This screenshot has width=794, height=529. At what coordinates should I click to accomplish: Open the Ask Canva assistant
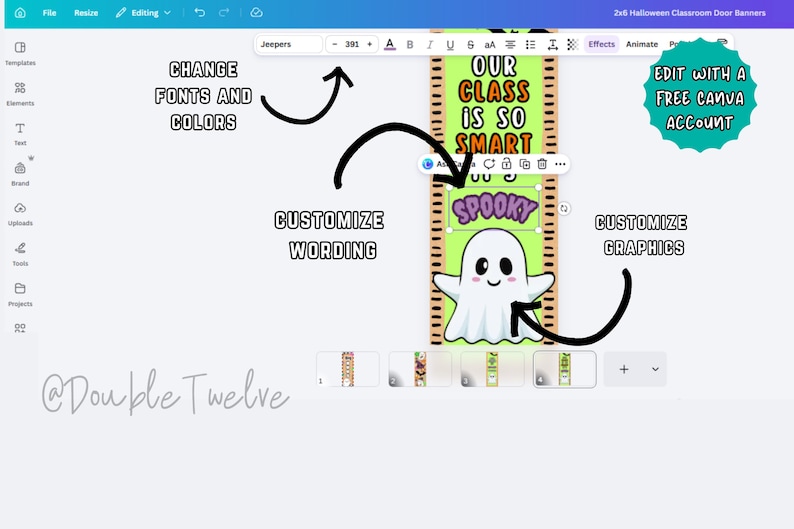449,164
